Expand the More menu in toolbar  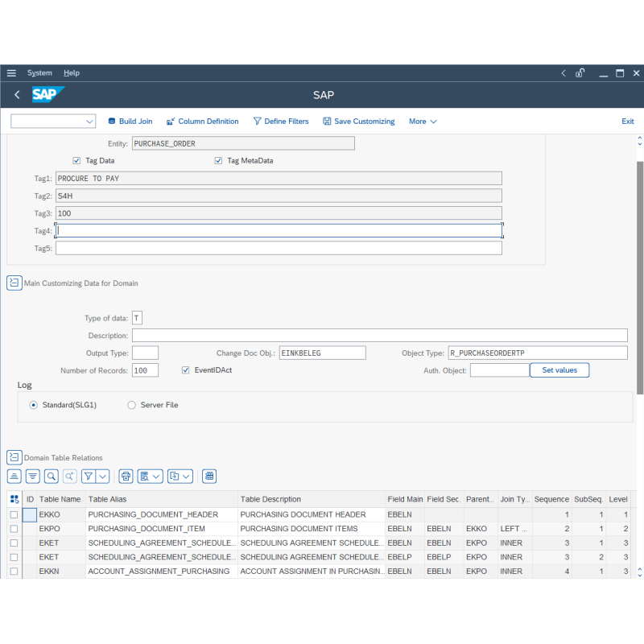point(423,122)
